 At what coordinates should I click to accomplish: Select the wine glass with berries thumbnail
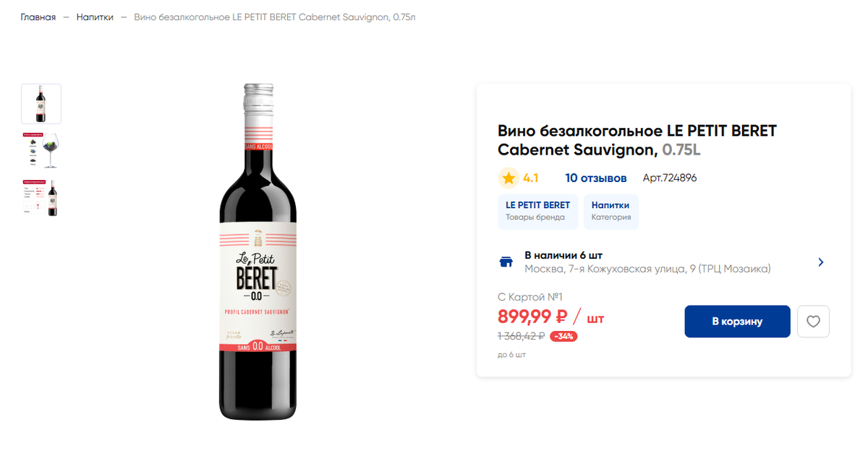coord(41,150)
